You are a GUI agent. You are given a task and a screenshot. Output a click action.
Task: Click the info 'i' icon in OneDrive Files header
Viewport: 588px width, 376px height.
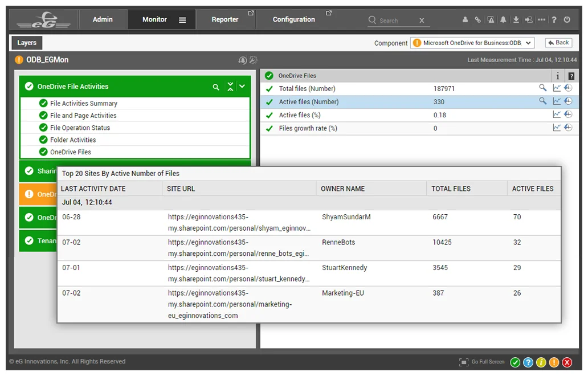click(558, 76)
